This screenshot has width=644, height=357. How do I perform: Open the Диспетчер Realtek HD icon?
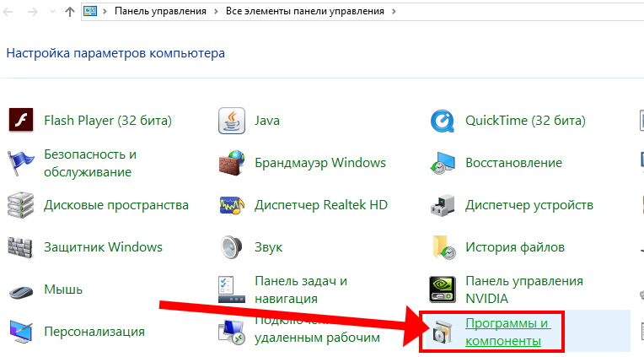[x=232, y=205]
